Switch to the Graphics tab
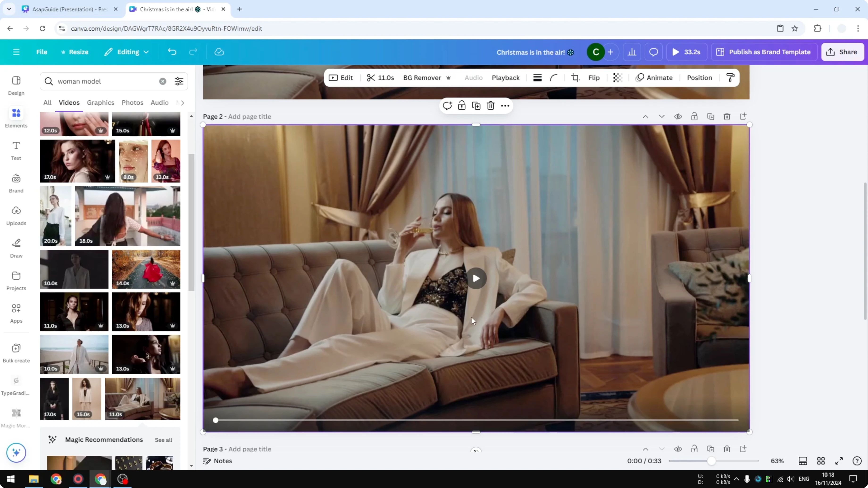 [100, 103]
